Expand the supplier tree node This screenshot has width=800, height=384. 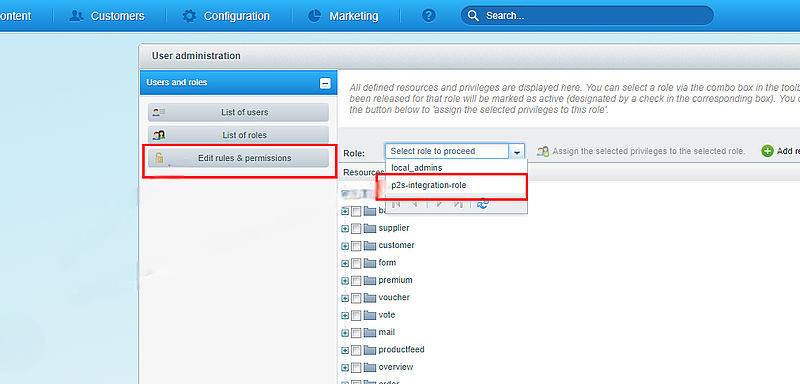pyautogui.click(x=345, y=228)
